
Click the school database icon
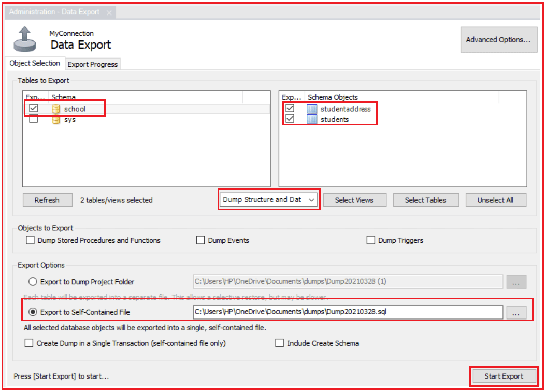(56, 108)
